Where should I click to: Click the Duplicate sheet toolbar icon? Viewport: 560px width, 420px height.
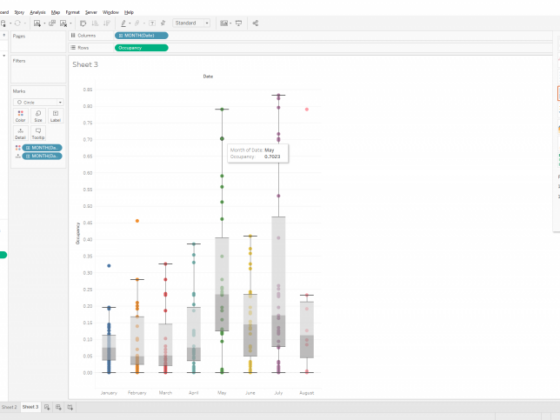[x=52, y=23]
